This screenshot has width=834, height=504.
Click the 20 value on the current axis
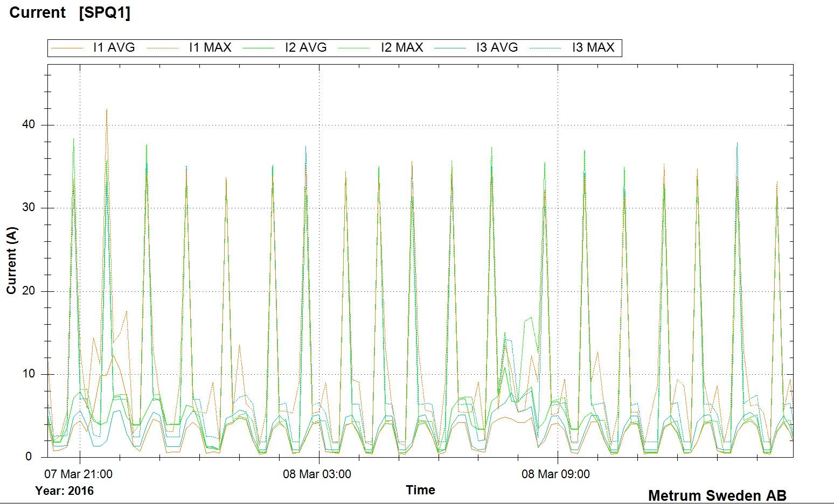29,291
